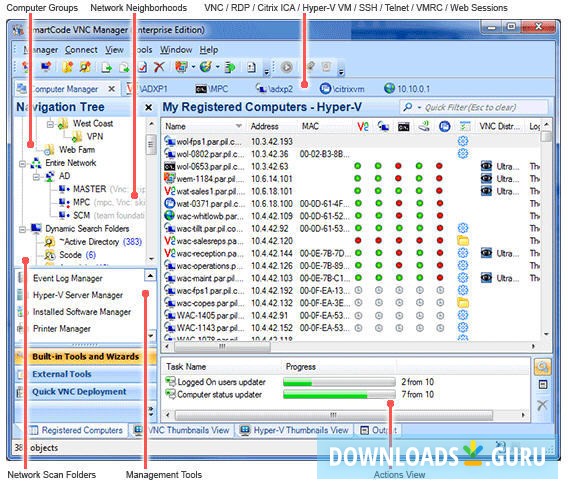Toggle eye icon for wac-maint row
The width and height of the screenshot is (568, 489).
tap(486, 278)
